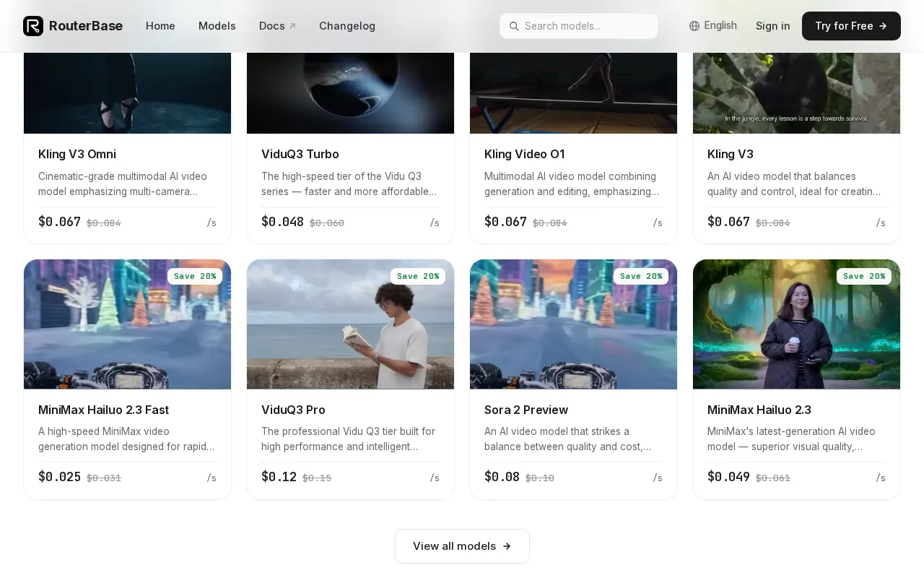Viewport: 924px width, 578px height.
Task: Click Save 20% badge on MiniMax Hailuo 2.3 Fast
Action: [x=195, y=276]
